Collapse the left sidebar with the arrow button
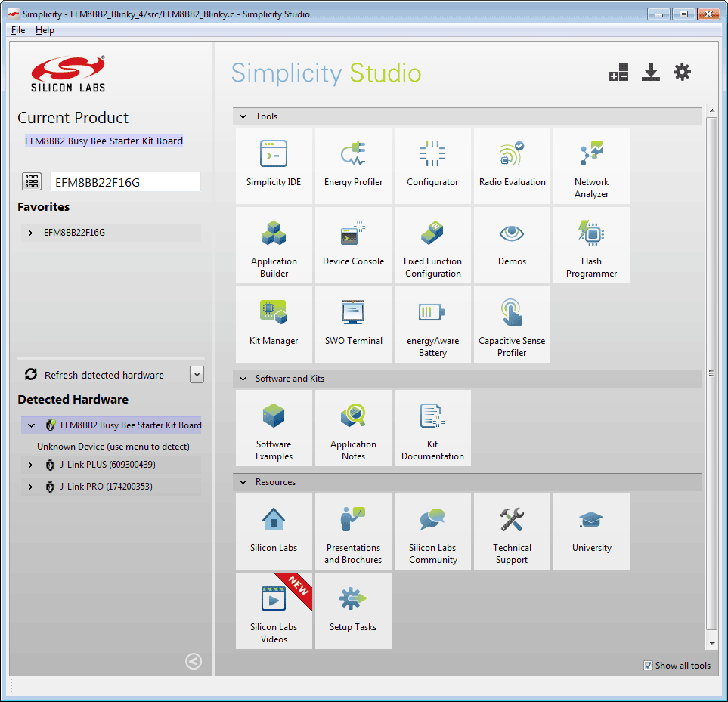 click(194, 662)
